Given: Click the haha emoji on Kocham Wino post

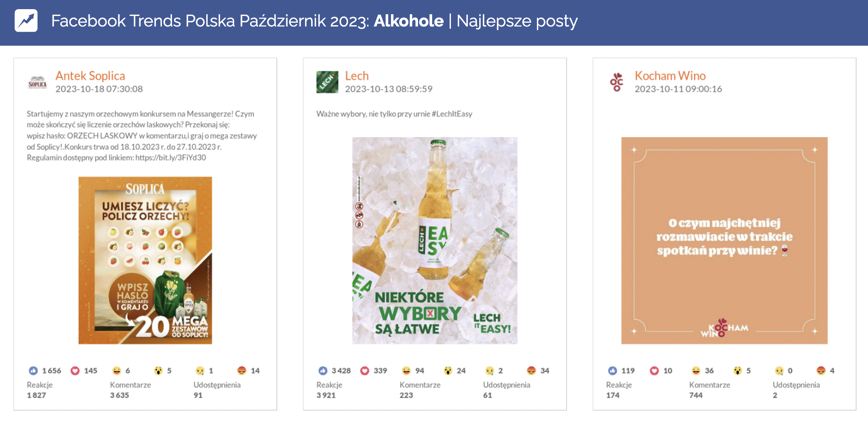Looking at the screenshot, I should 696,371.
